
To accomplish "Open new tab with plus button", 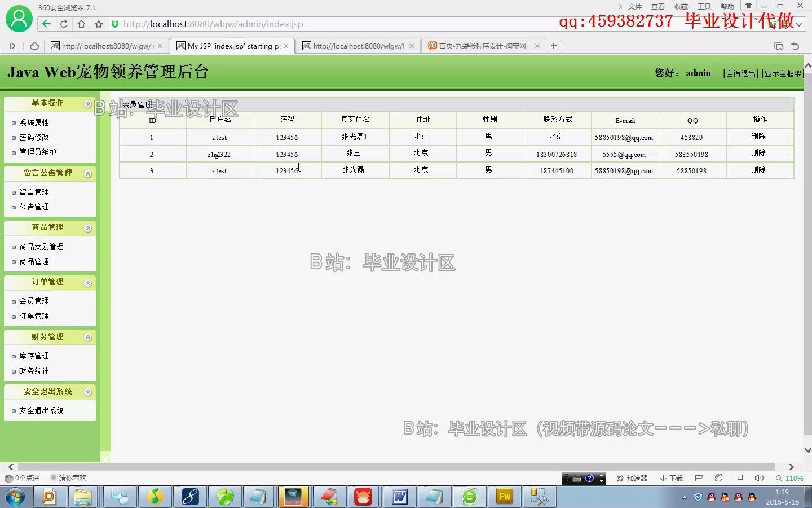I will (554, 46).
